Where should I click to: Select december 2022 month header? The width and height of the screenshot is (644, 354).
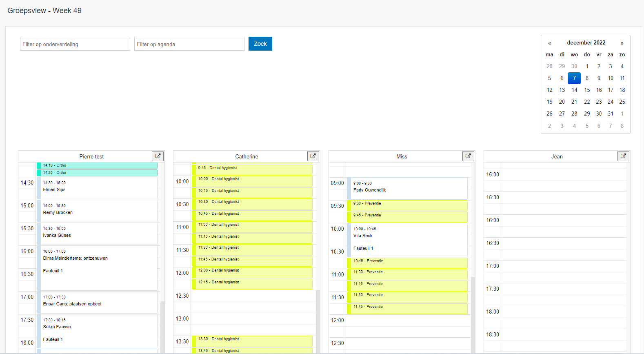coord(586,43)
